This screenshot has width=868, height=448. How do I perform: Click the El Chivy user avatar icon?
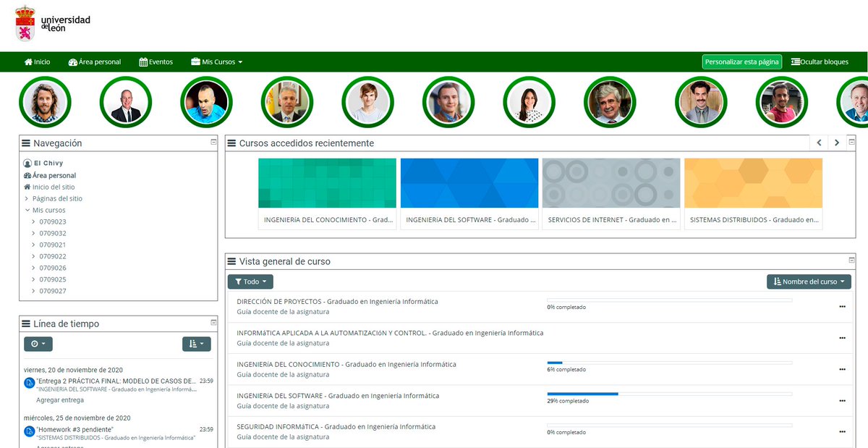coord(27,164)
